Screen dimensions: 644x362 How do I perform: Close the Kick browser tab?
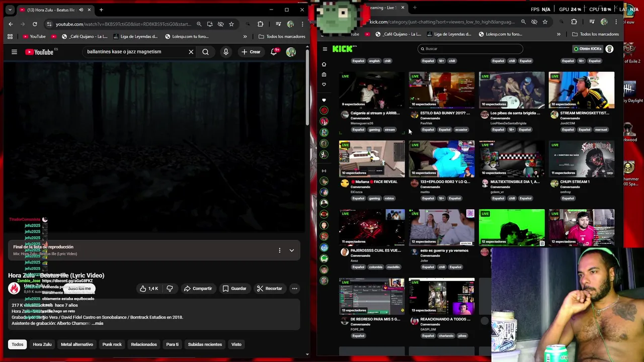coord(403,8)
